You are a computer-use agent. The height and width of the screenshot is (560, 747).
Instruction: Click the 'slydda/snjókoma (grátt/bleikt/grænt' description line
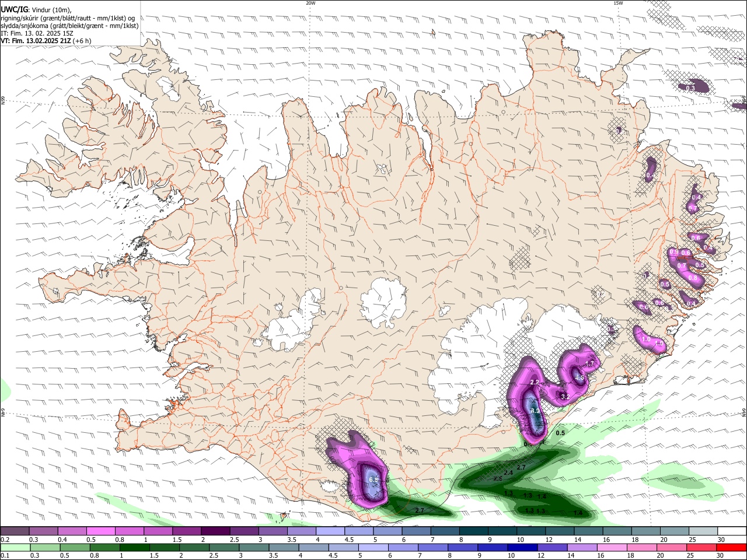[x=69, y=26]
